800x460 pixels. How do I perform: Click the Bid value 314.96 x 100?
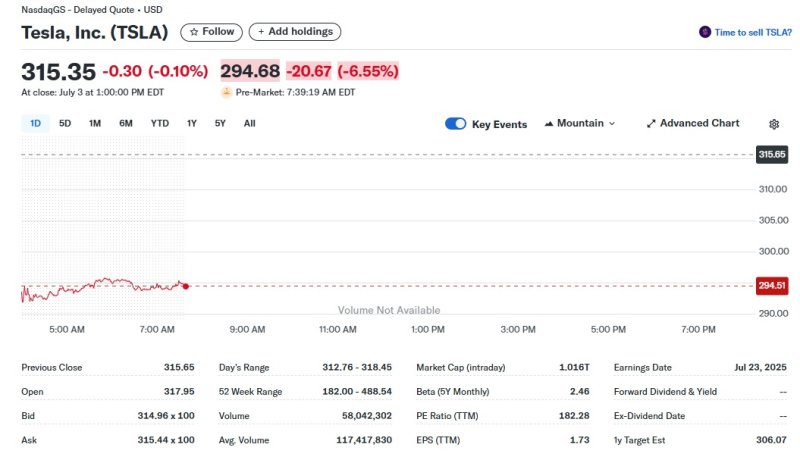pyautogui.click(x=166, y=416)
